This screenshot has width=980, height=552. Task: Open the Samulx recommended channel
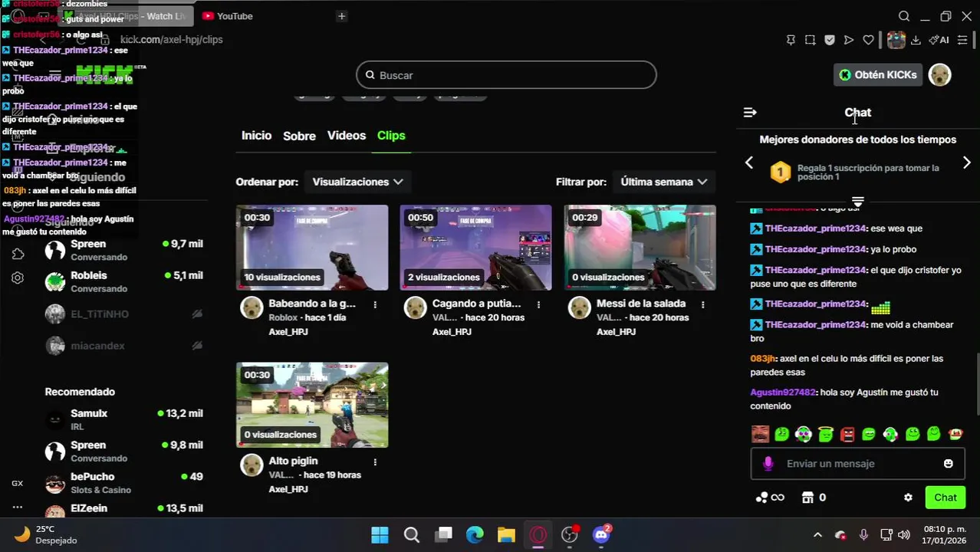click(x=123, y=419)
